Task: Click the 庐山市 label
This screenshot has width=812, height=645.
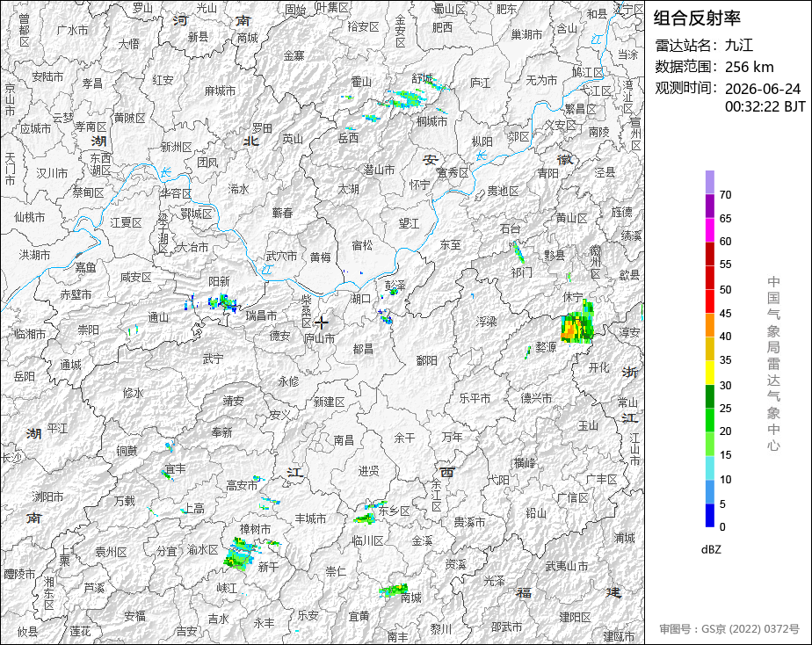Action: (x=319, y=339)
